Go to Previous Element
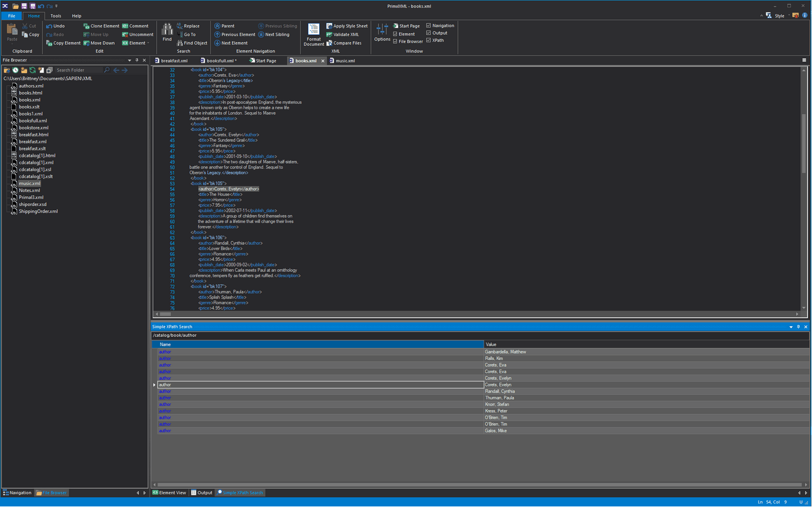 pos(235,35)
